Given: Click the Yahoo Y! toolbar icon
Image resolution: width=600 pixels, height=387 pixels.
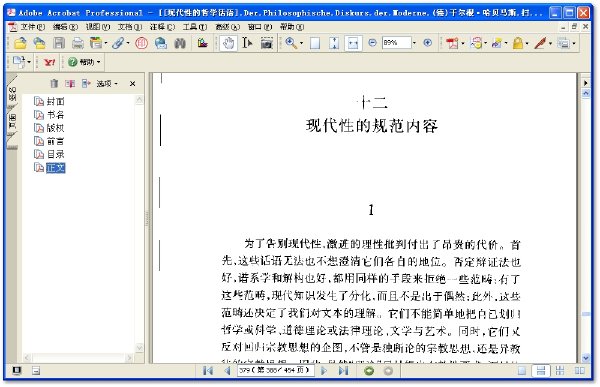Looking at the screenshot, I should tap(49, 62).
